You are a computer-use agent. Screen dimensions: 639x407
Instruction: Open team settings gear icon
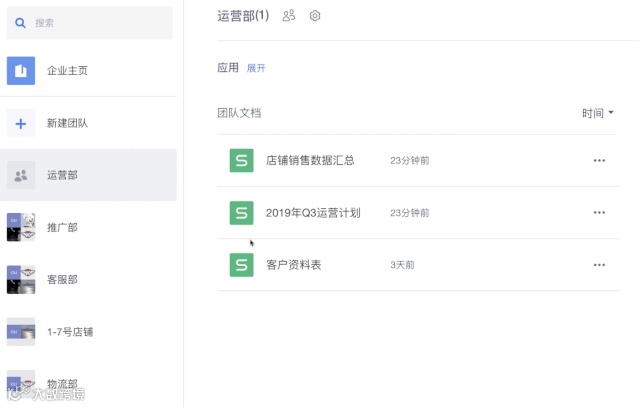pyautogui.click(x=315, y=16)
